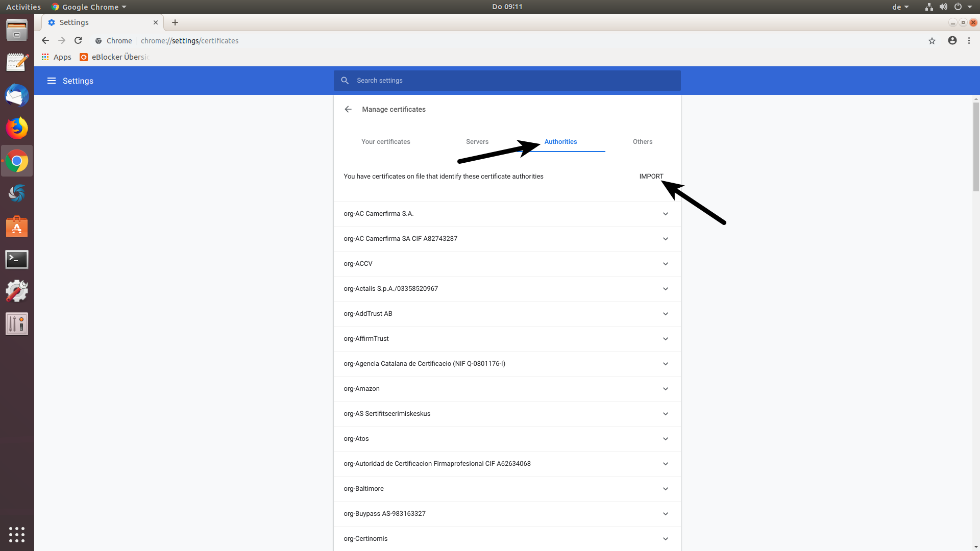This screenshot has width=980, height=551.
Task: Expand the org-Atos certificate entry
Action: point(665,438)
